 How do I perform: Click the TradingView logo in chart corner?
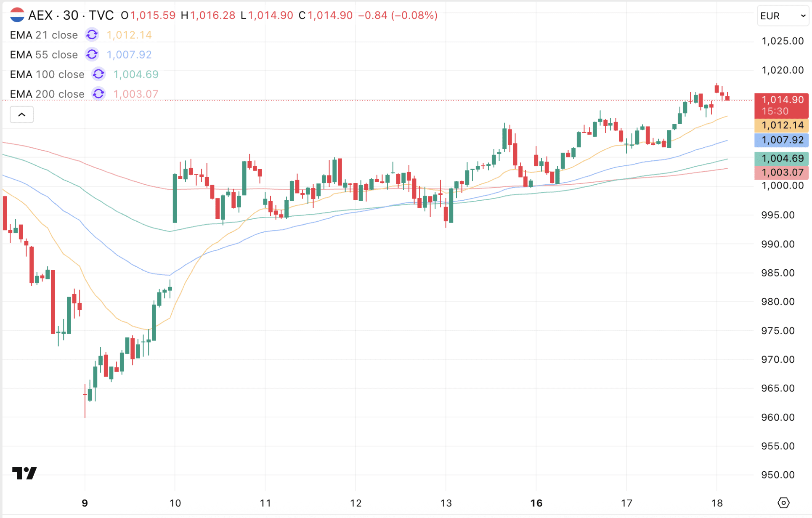click(x=24, y=473)
